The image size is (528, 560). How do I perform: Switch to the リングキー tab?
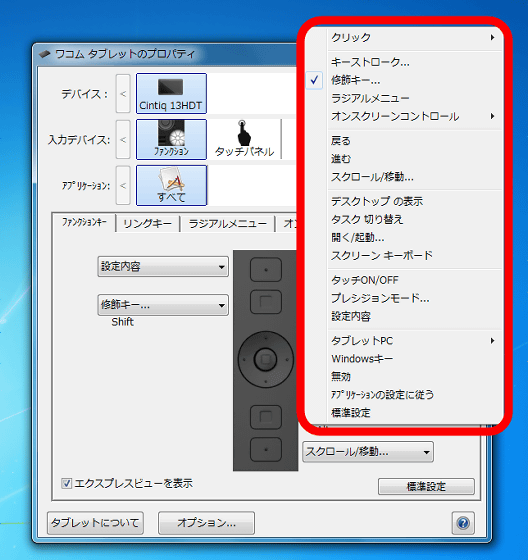pyautogui.click(x=148, y=224)
